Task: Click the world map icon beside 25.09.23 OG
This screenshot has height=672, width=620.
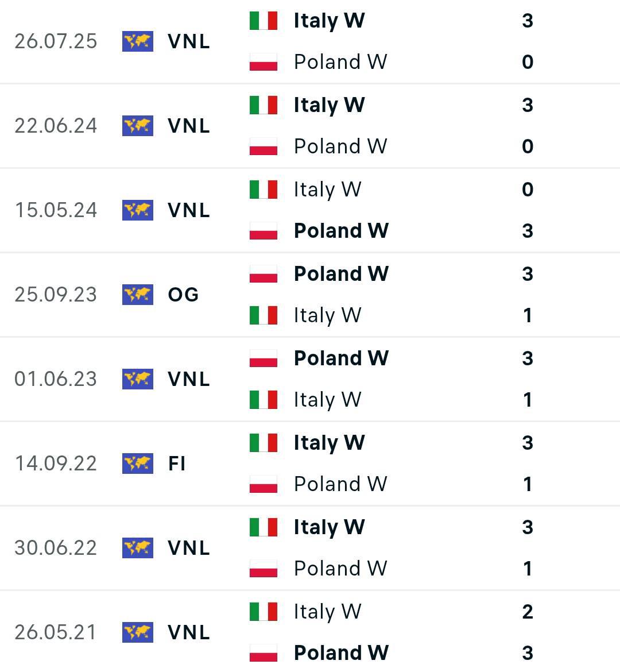Action: (x=138, y=295)
